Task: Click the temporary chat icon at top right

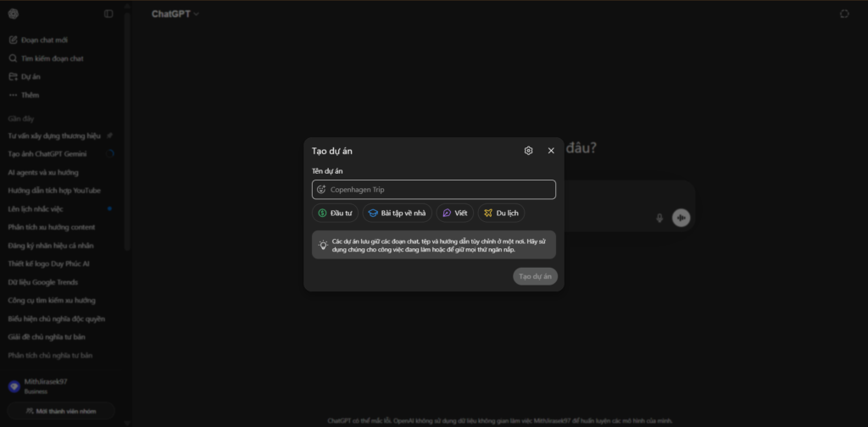Action: (x=844, y=14)
